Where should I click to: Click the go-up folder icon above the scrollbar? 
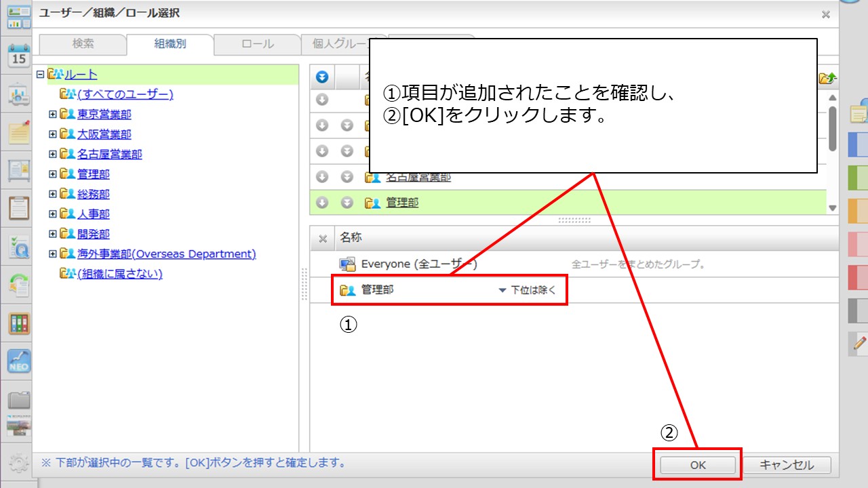click(827, 78)
